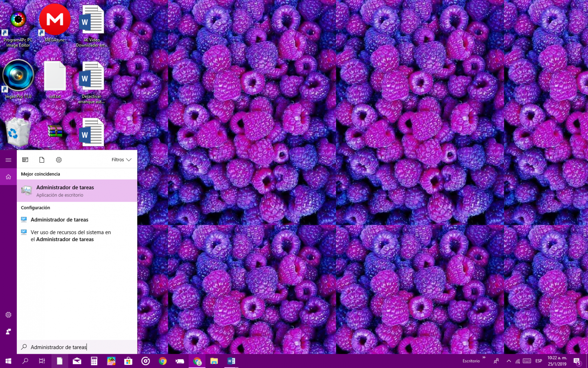This screenshot has width=588, height=368.
Task: Select the partially hidden Word document icon
Action: click(x=92, y=132)
